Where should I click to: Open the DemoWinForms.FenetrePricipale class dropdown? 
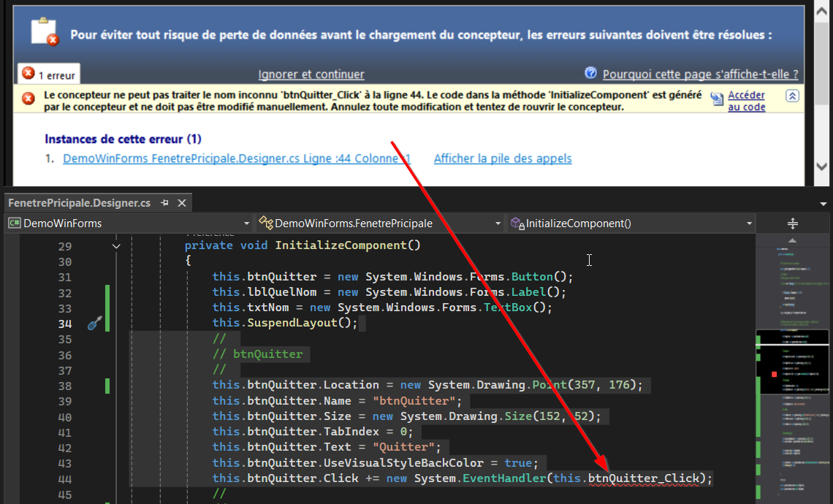498,224
